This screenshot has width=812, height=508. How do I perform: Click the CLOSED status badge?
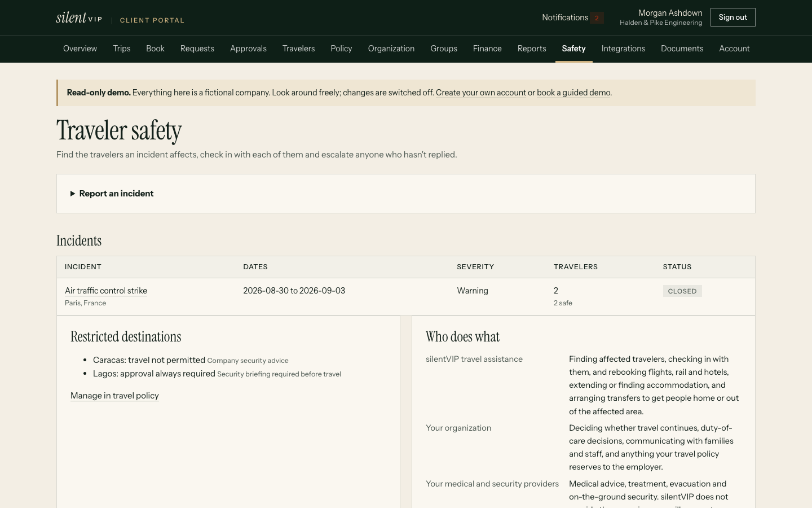click(682, 291)
